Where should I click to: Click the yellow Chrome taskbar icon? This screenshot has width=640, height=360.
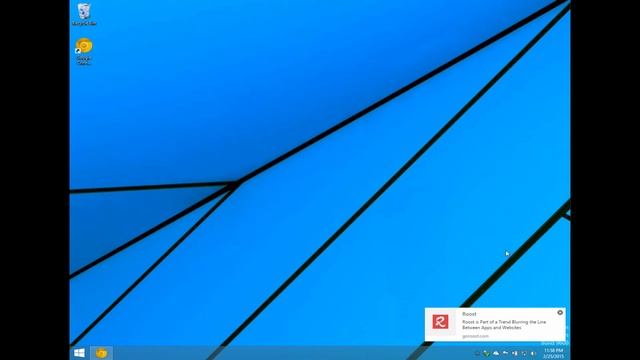pos(101,353)
